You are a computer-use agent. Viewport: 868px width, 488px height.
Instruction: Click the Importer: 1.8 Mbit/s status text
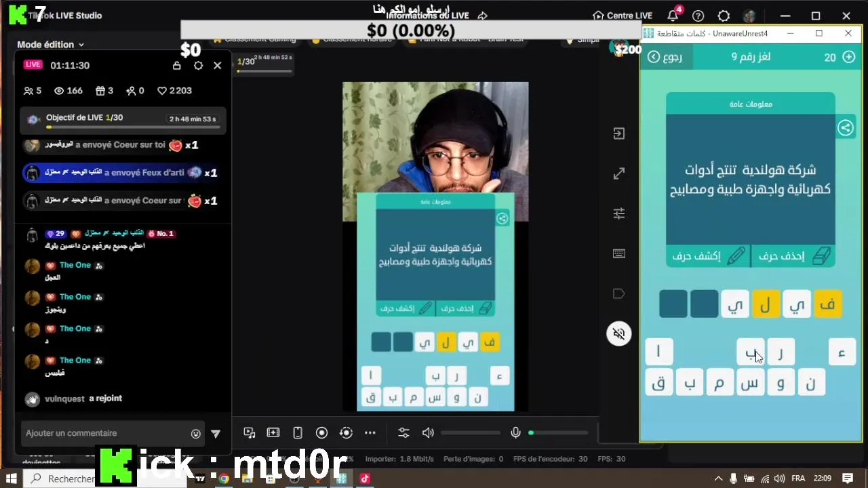point(399,459)
